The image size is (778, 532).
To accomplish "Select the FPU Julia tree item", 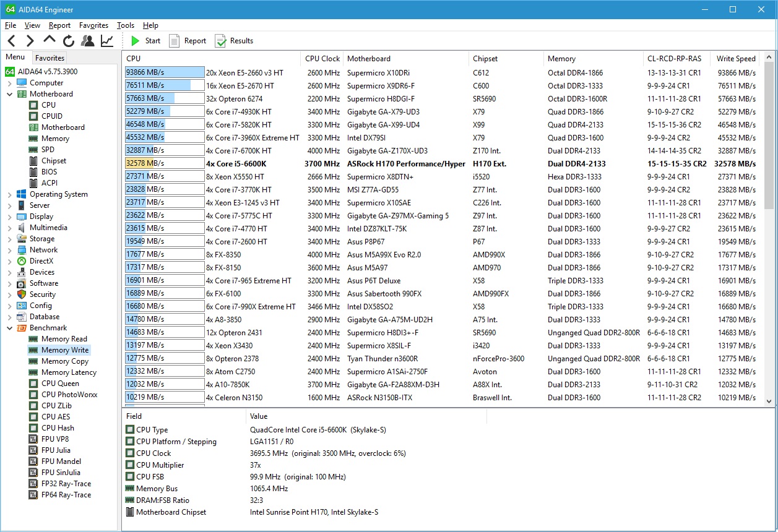I will point(56,450).
